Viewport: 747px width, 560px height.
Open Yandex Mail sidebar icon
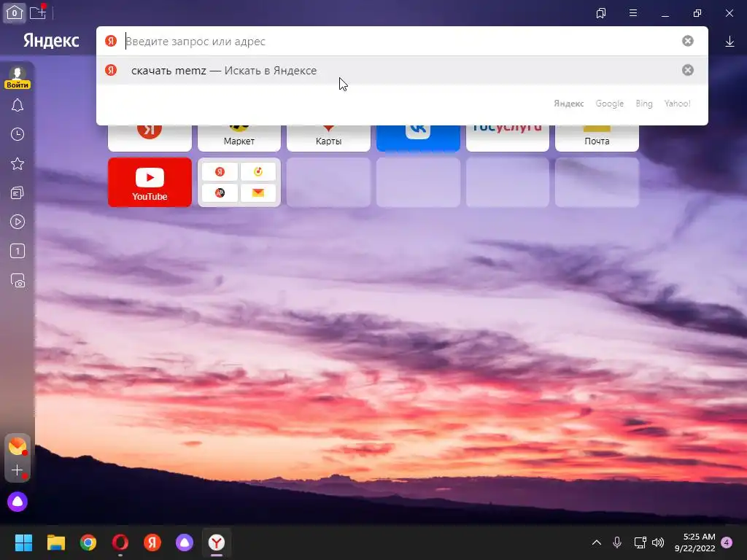(18, 446)
